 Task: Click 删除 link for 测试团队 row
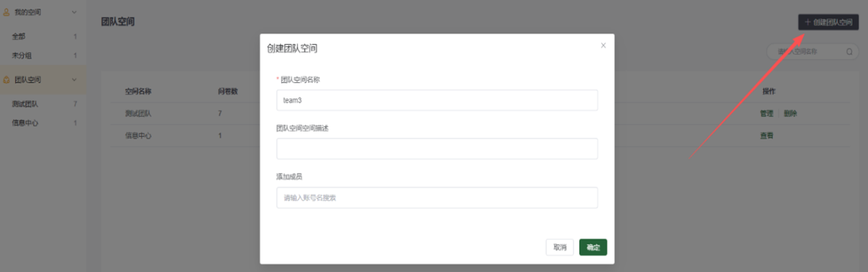pos(790,113)
